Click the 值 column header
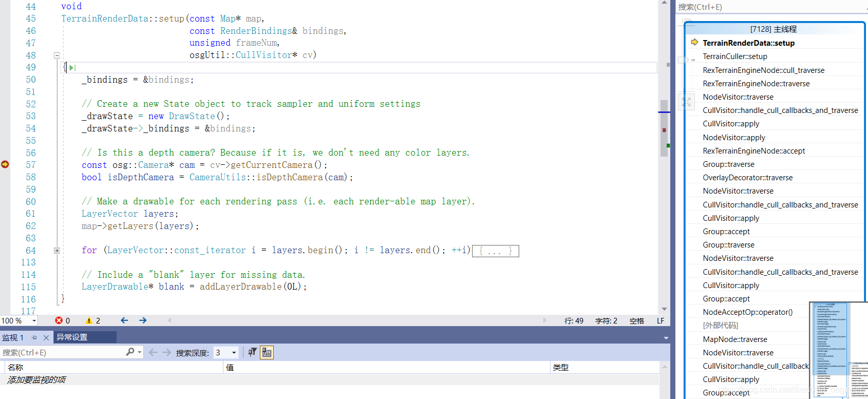Image resolution: width=868 pixels, height=399 pixels. click(387, 367)
